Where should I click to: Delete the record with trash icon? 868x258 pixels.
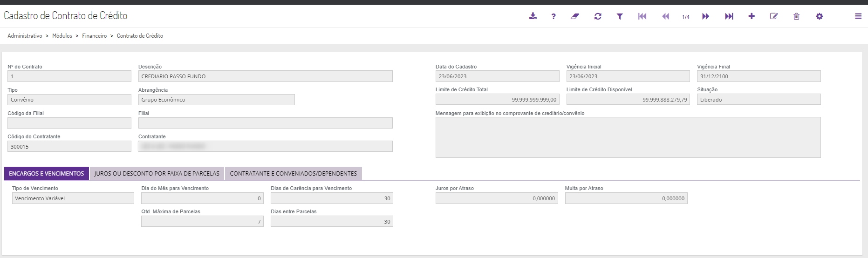click(x=796, y=16)
